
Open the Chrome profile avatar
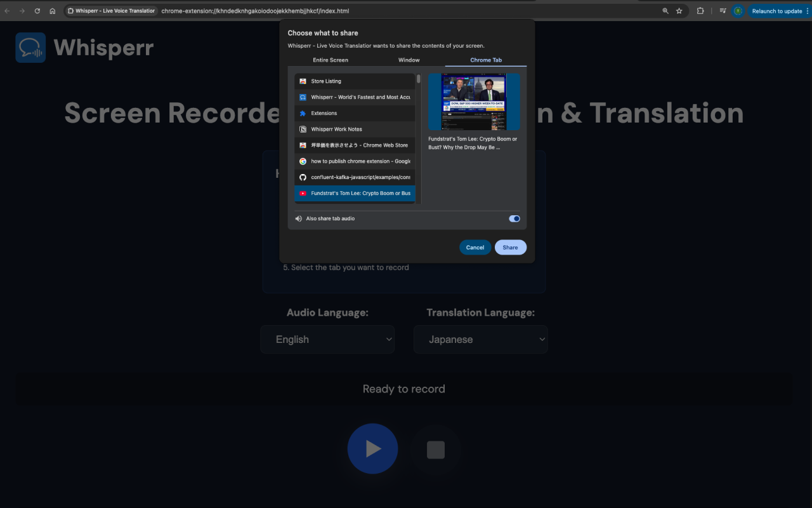point(738,11)
